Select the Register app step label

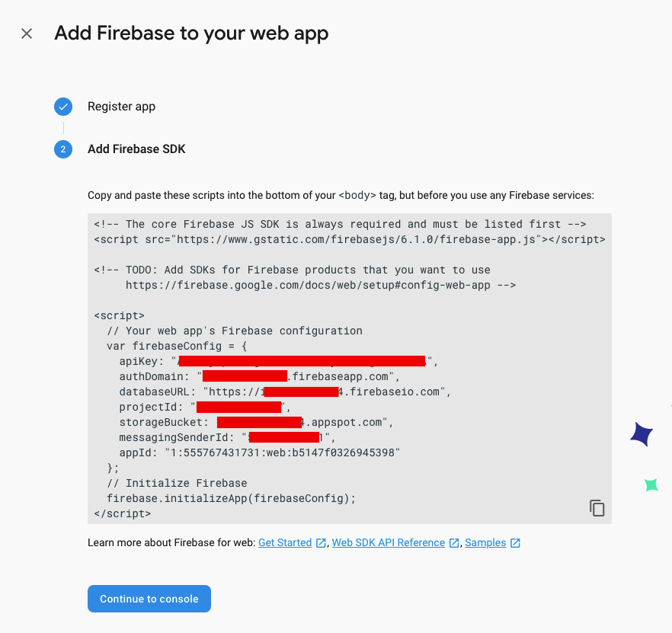click(x=121, y=107)
